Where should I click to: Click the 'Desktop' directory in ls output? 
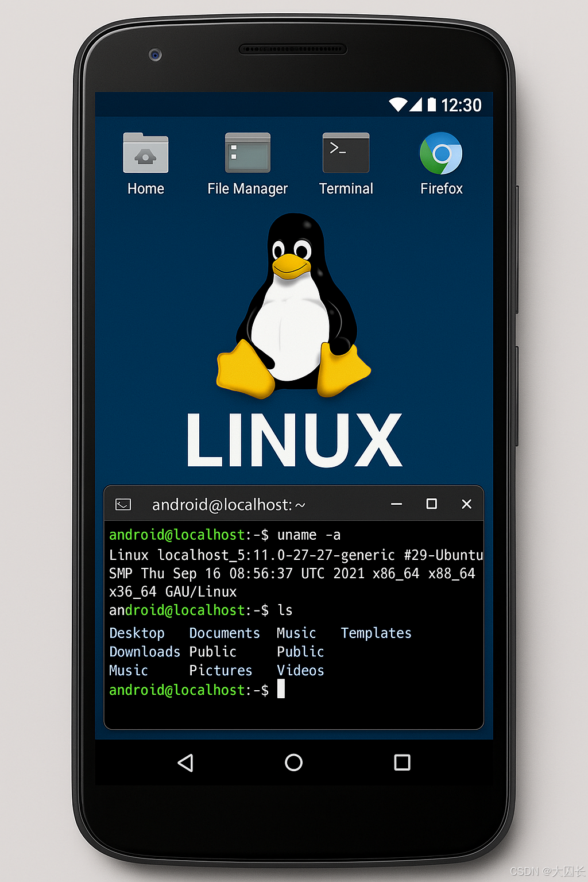click(x=137, y=633)
